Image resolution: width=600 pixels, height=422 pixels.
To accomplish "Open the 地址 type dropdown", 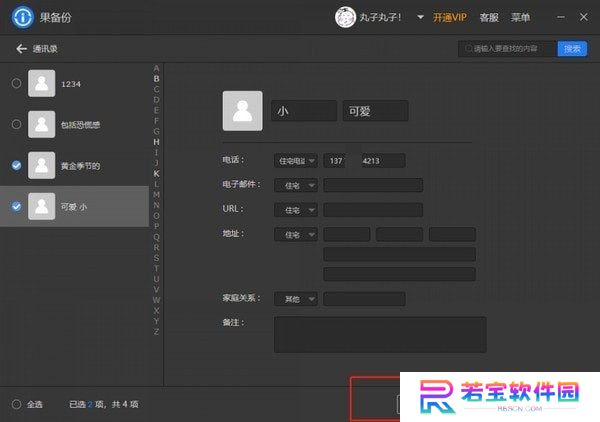I will click(296, 235).
